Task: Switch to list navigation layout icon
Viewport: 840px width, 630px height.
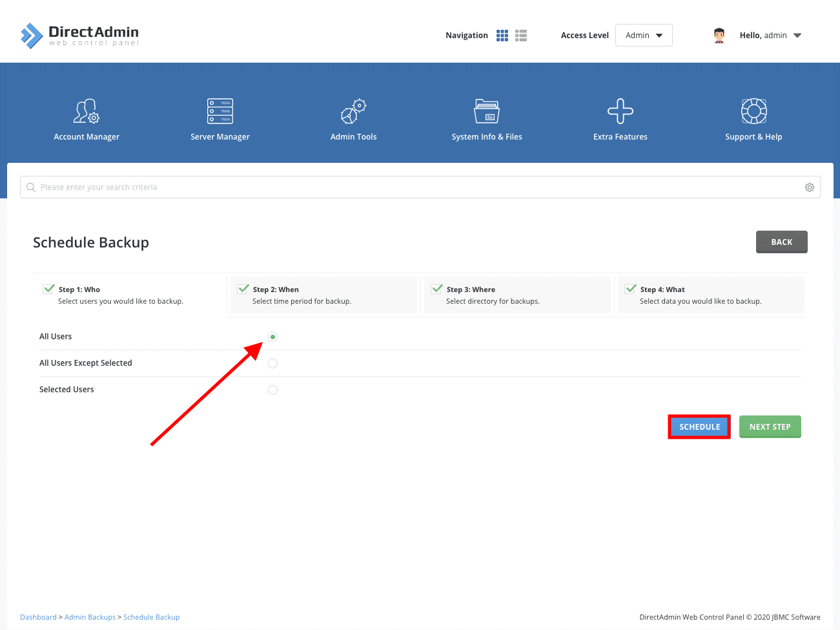Action: (521, 36)
